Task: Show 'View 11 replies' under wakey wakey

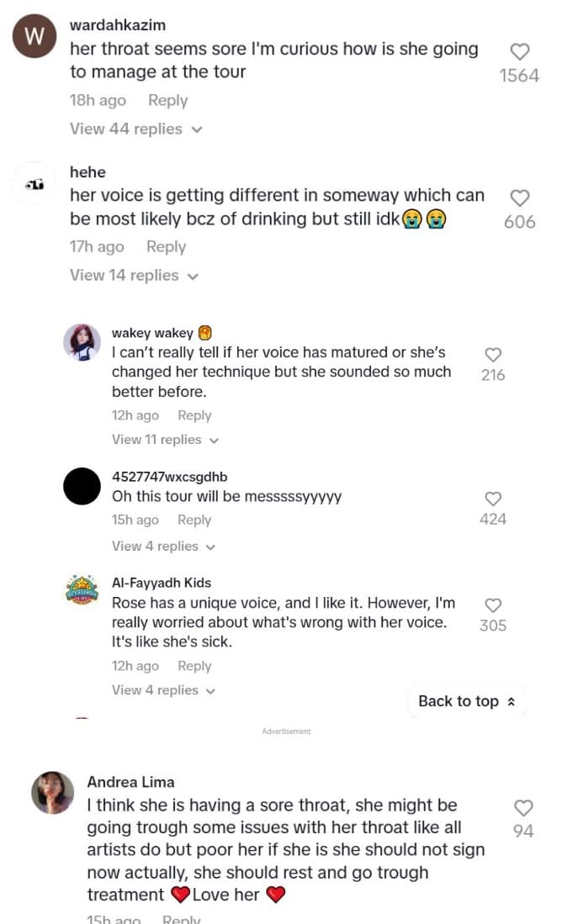Action: tap(165, 440)
